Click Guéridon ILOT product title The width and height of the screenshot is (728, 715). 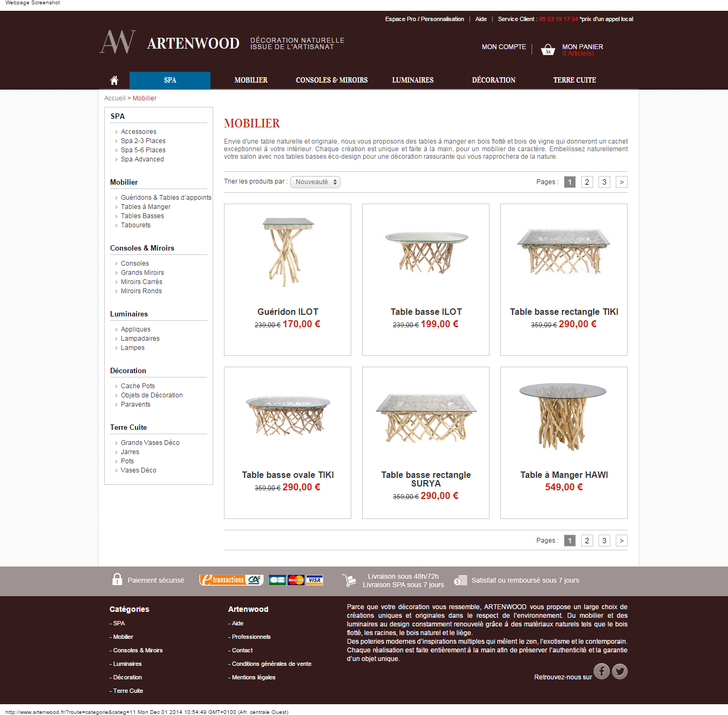click(x=288, y=312)
